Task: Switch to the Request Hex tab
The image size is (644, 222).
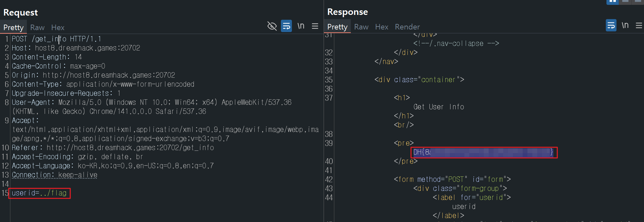Action: (x=58, y=28)
